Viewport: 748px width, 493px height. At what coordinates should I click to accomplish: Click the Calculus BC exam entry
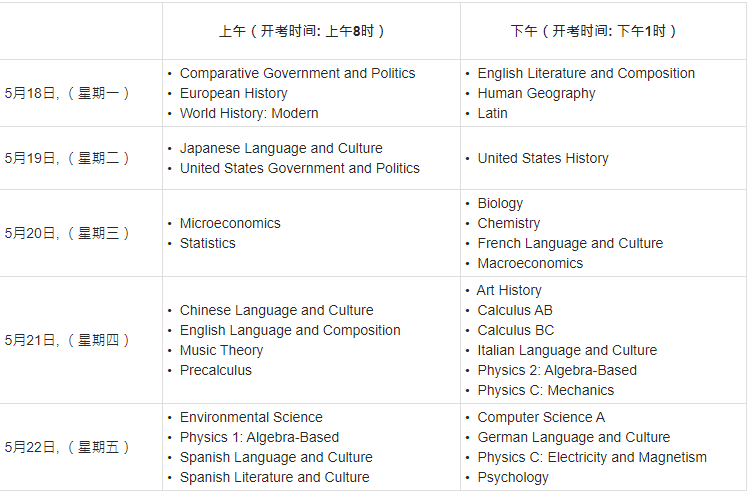[515, 330]
